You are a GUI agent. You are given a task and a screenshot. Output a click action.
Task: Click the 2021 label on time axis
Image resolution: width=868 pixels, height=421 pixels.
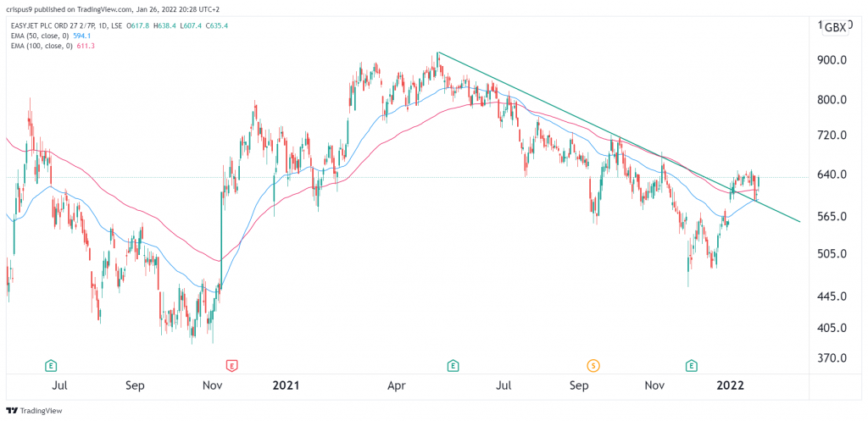point(287,385)
